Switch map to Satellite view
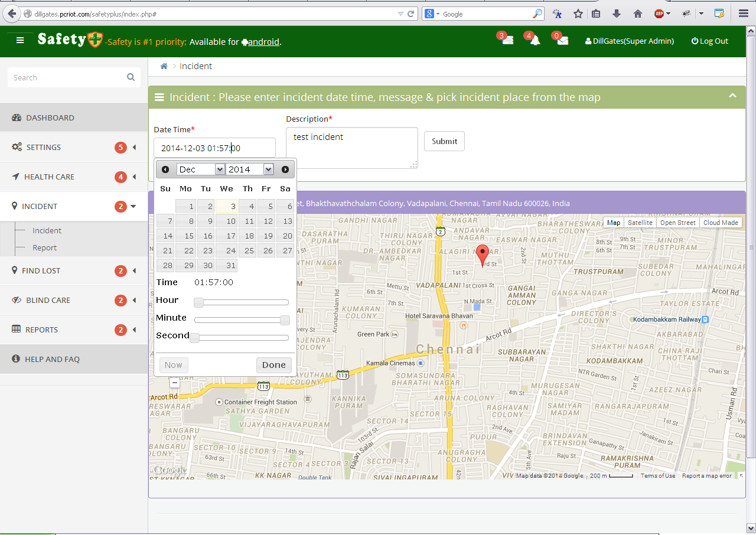 [x=640, y=223]
